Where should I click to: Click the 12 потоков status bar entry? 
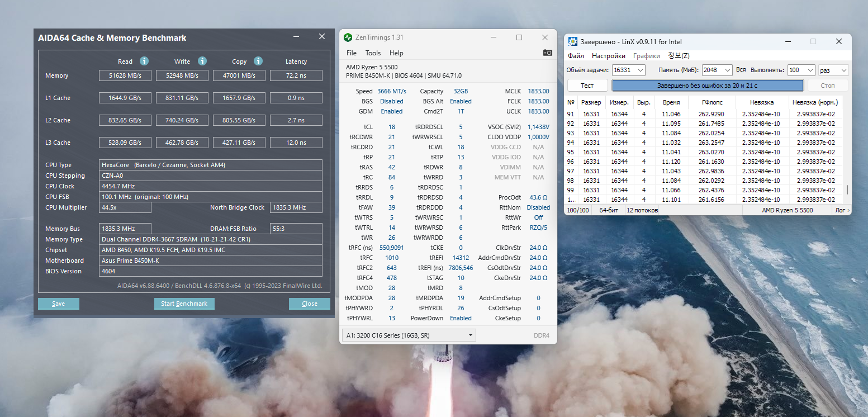point(642,210)
